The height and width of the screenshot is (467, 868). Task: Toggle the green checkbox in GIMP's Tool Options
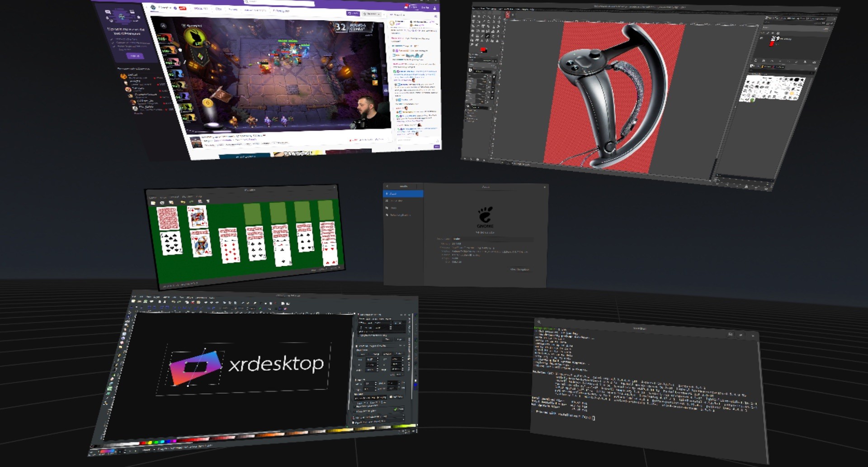(396, 409)
